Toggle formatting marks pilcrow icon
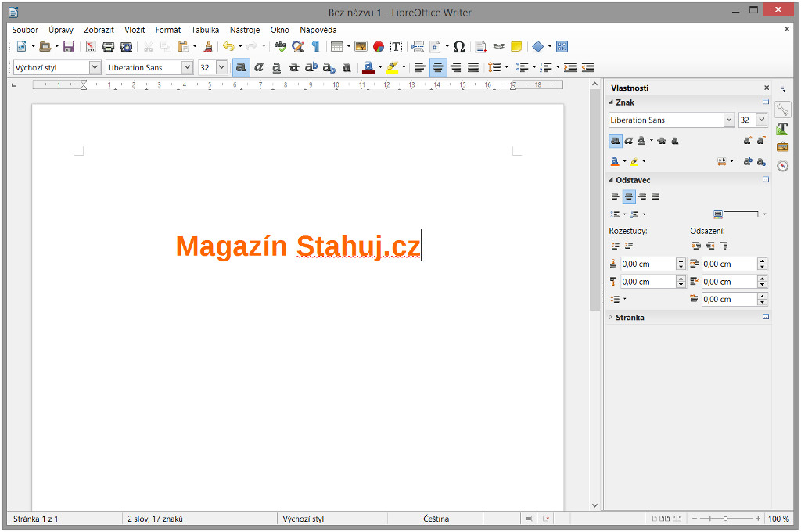801x532 pixels. point(316,46)
